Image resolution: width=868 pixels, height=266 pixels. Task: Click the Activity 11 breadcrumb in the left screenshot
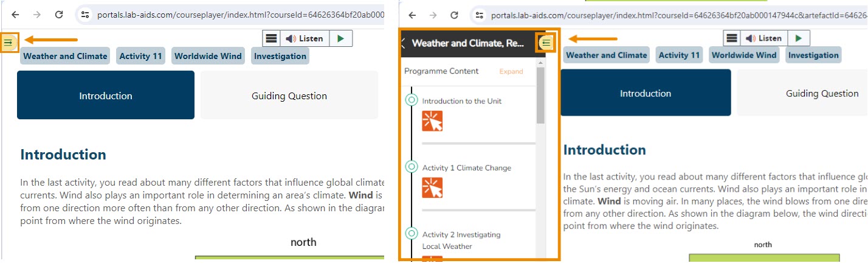[140, 56]
